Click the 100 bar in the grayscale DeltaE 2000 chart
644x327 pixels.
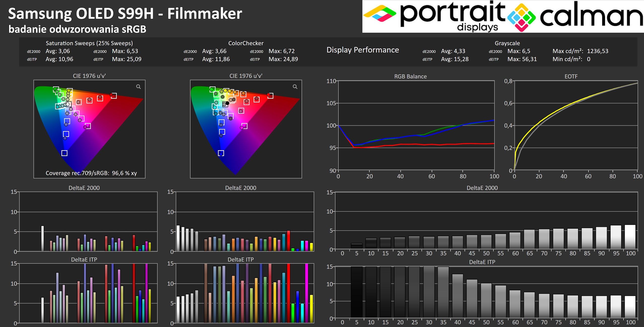click(630, 236)
